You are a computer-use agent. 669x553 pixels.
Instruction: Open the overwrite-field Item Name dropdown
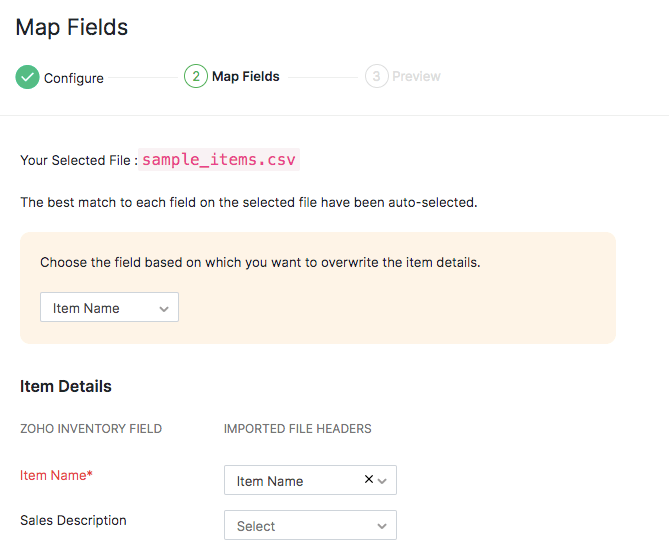point(109,308)
